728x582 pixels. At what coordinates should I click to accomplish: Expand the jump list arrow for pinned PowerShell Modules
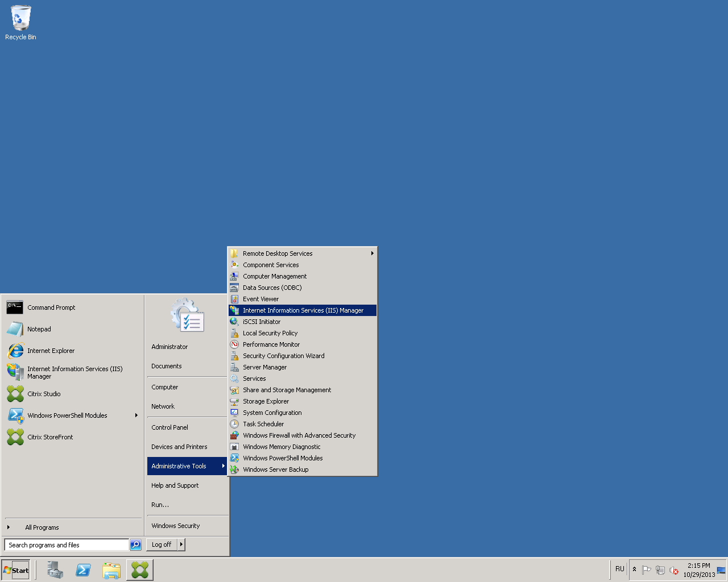click(136, 415)
